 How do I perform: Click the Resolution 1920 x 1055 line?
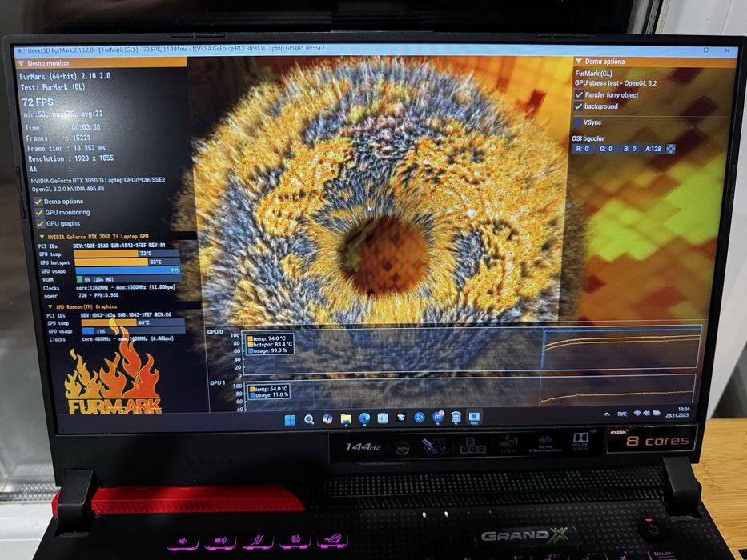point(70,158)
